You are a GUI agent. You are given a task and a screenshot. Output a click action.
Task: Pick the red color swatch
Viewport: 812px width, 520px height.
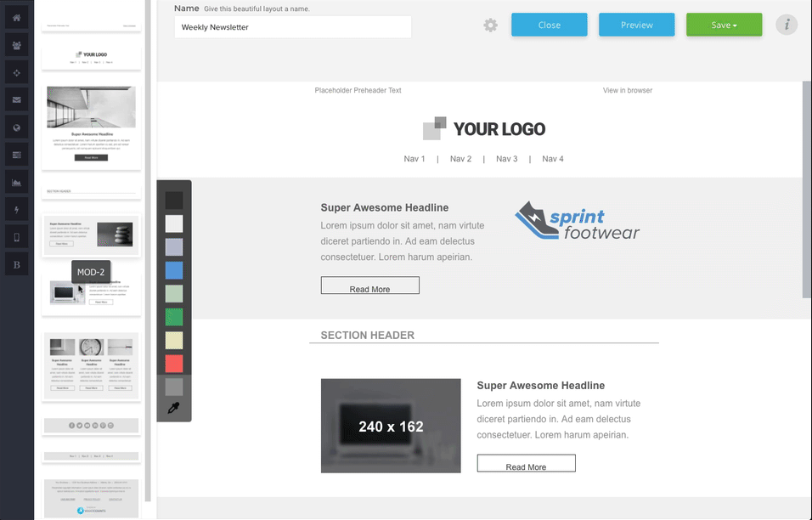click(x=173, y=364)
